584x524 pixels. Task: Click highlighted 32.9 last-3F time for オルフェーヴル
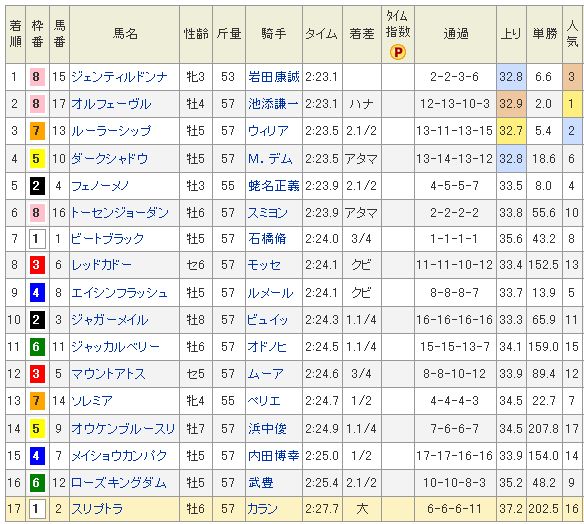tap(511, 104)
